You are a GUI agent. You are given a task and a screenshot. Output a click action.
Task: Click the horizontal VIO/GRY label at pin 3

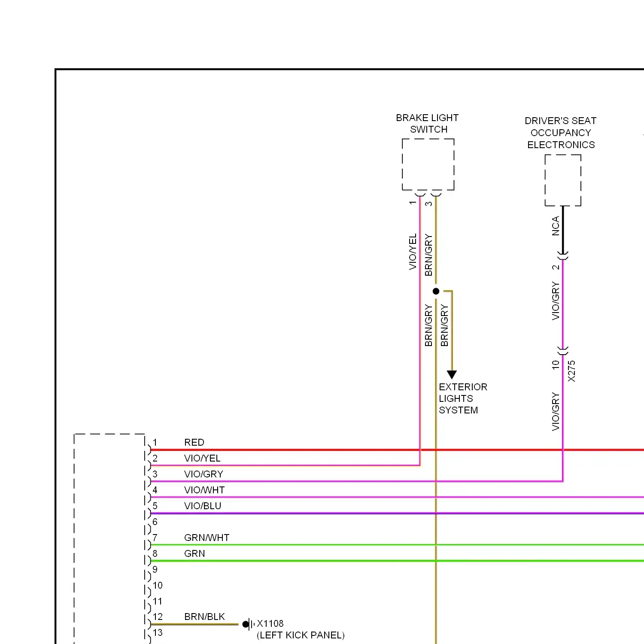point(204,474)
